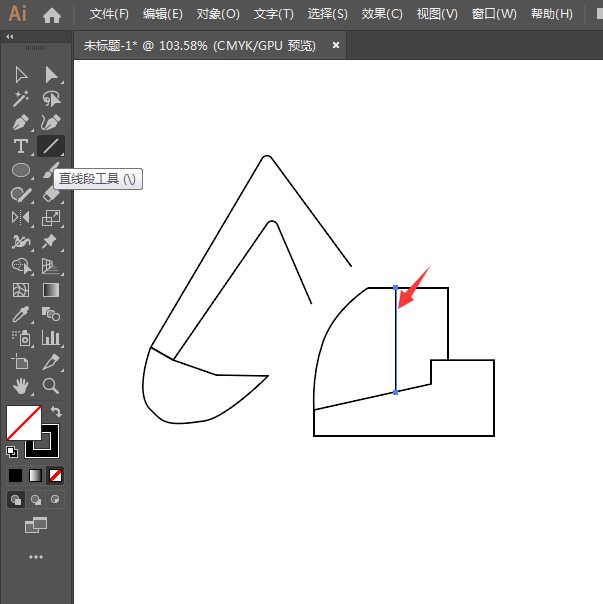Swap fill and stroke colors
Image resolution: width=603 pixels, height=604 pixels.
(57, 411)
